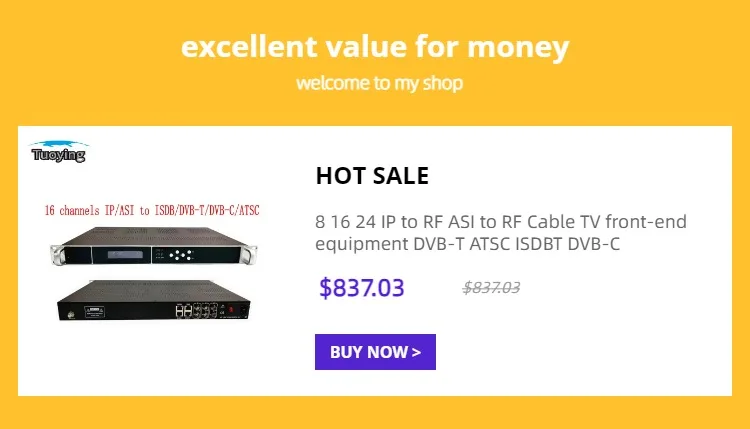Click the current price $837.03
This screenshot has width=750, height=429.
coord(362,288)
